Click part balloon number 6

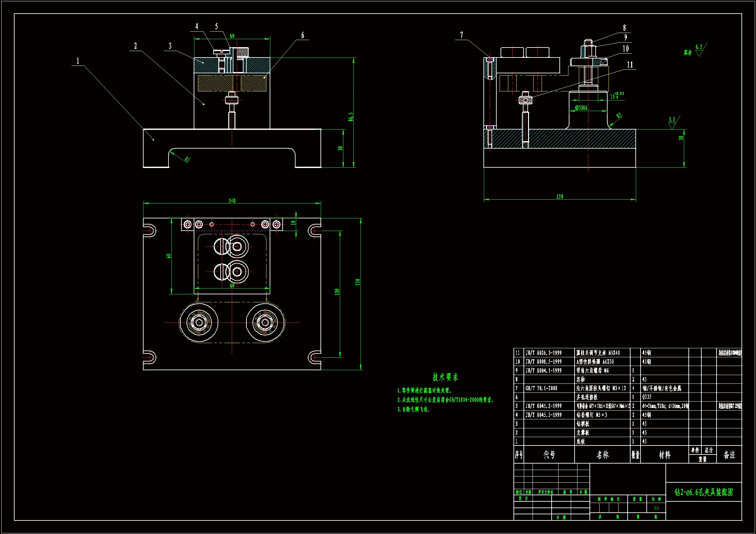pyautogui.click(x=303, y=35)
